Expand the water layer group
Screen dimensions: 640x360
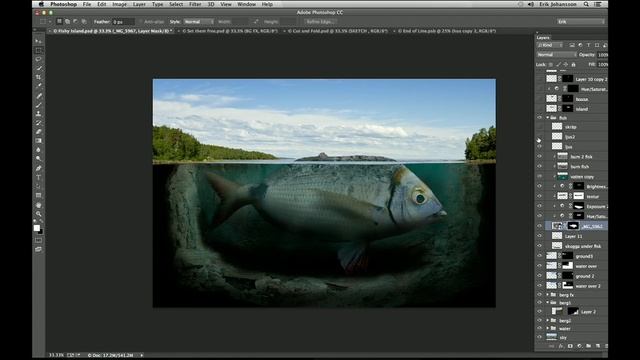click(x=548, y=328)
